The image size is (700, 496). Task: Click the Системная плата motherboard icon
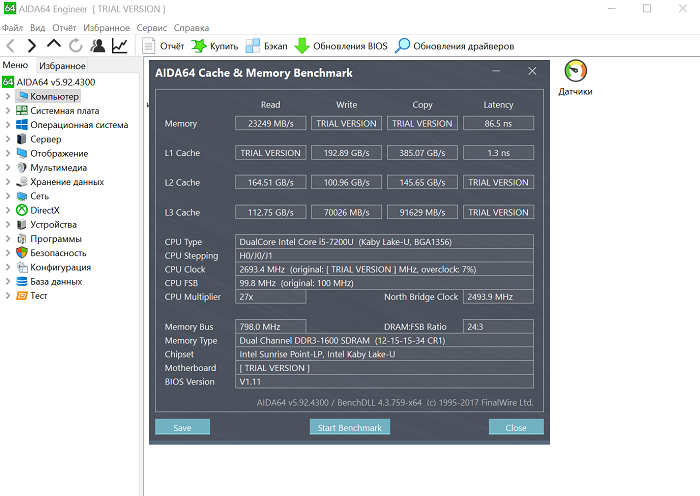[21, 110]
